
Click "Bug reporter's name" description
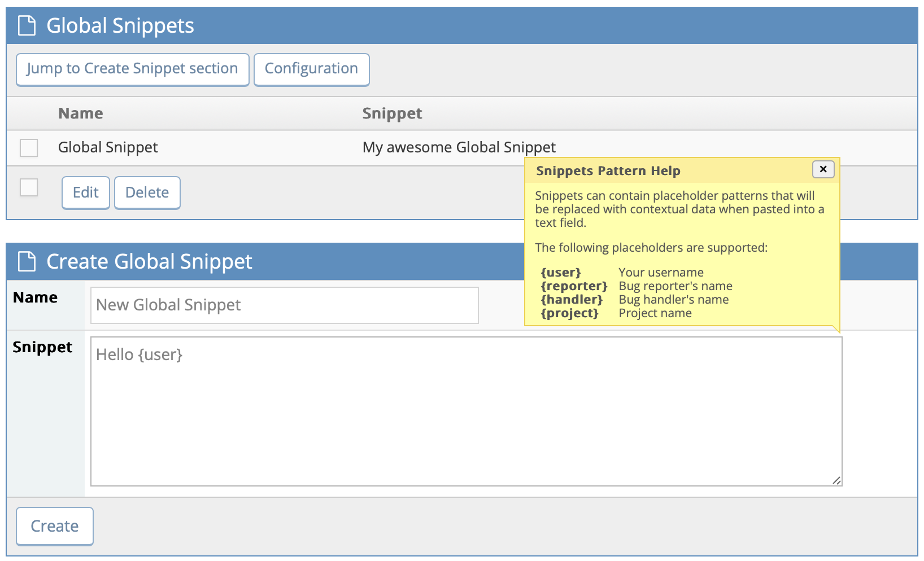click(675, 286)
